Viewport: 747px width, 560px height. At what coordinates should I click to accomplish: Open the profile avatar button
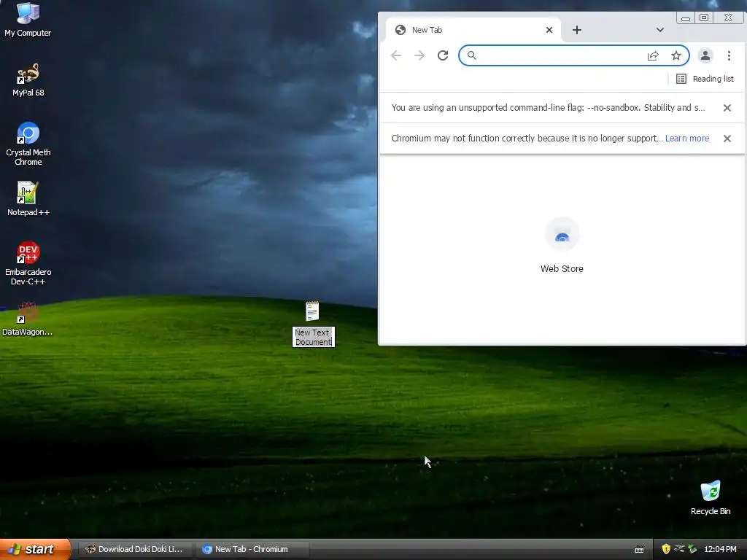(x=705, y=55)
